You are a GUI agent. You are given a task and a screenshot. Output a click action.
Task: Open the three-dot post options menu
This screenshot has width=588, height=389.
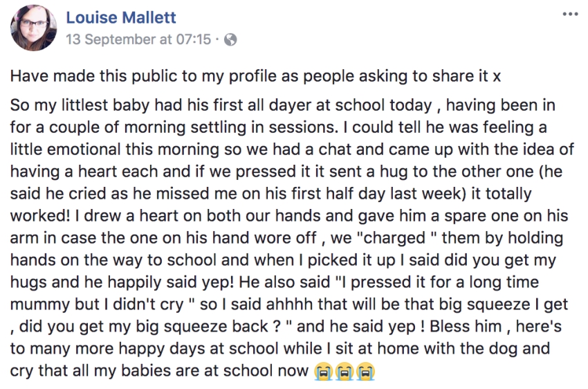570,15
